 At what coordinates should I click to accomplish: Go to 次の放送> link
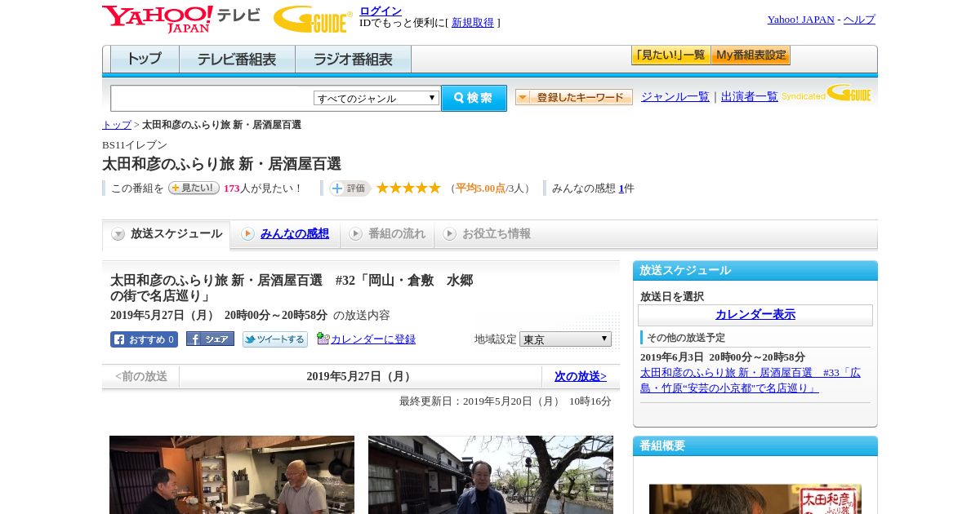tap(581, 377)
